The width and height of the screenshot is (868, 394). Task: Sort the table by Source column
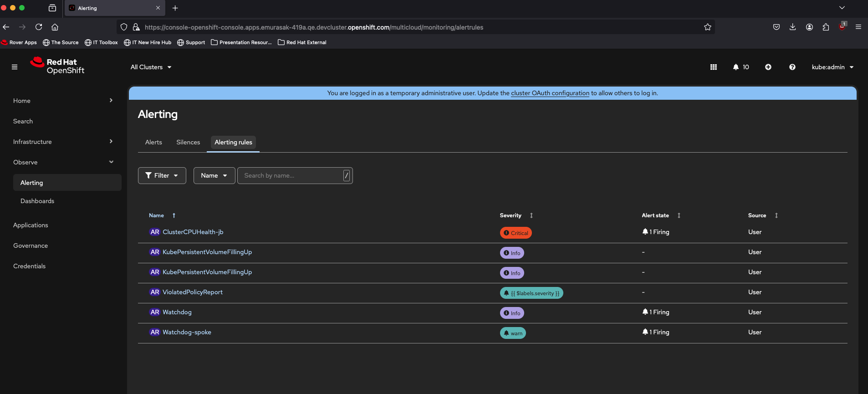tap(763, 215)
